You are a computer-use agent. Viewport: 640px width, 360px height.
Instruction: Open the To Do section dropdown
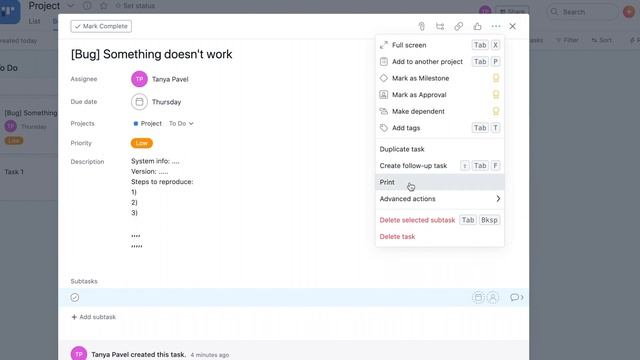pos(181,123)
